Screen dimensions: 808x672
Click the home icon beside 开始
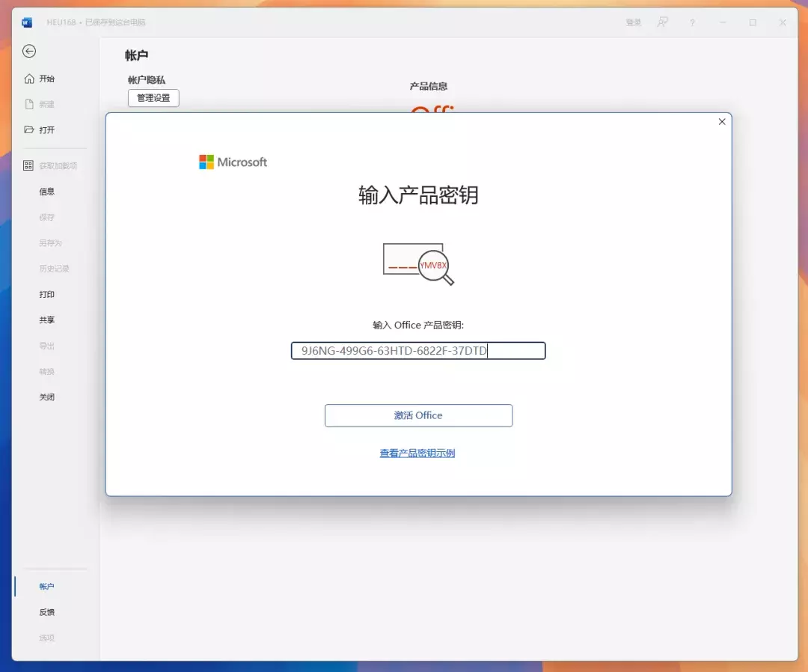tap(29, 79)
